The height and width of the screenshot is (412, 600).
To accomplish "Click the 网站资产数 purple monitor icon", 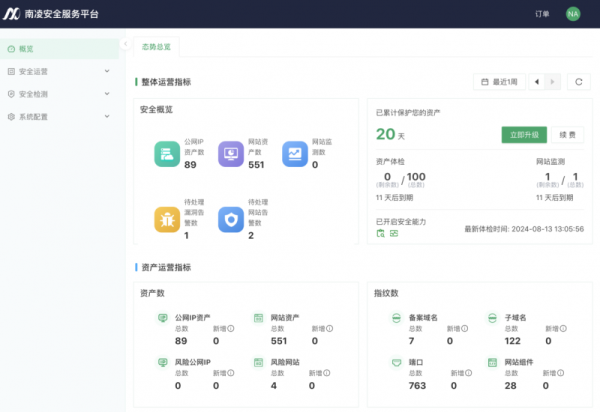I will point(231,153).
